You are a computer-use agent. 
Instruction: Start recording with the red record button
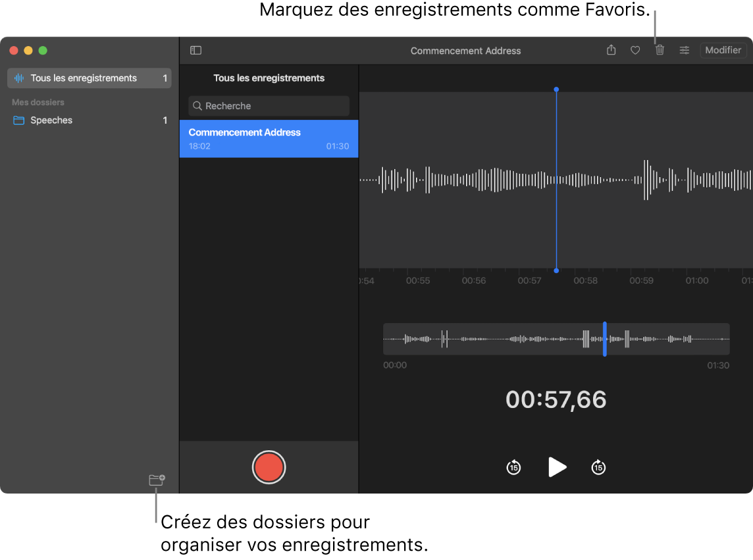269,467
